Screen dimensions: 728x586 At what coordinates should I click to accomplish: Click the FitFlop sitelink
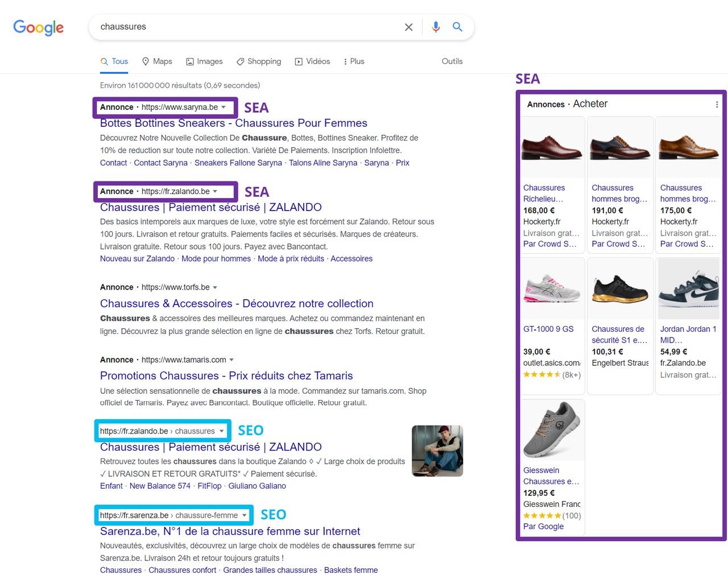pyautogui.click(x=209, y=486)
